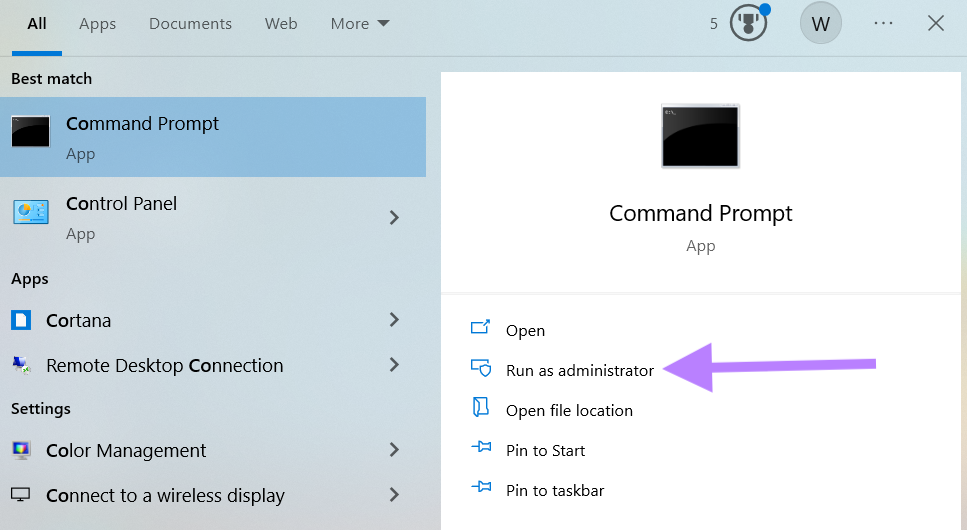Open the rewards trophy icon
967x530 pixels.
point(748,23)
